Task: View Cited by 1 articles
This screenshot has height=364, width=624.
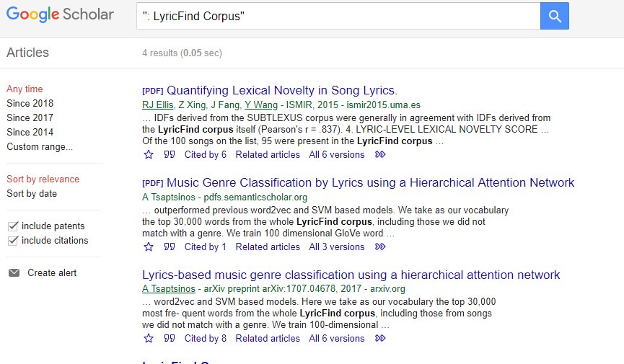Action: [x=206, y=247]
